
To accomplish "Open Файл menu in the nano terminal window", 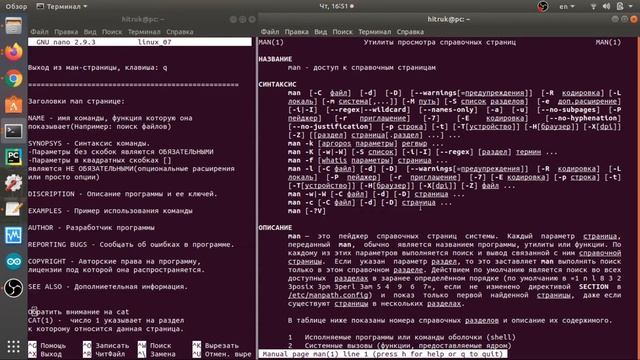I will tap(39, 31).
